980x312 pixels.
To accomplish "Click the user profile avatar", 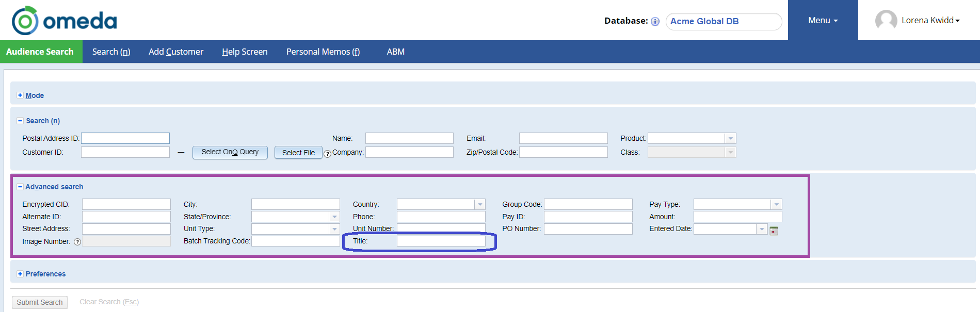I will pyautogui.click(x=886, y=21).
